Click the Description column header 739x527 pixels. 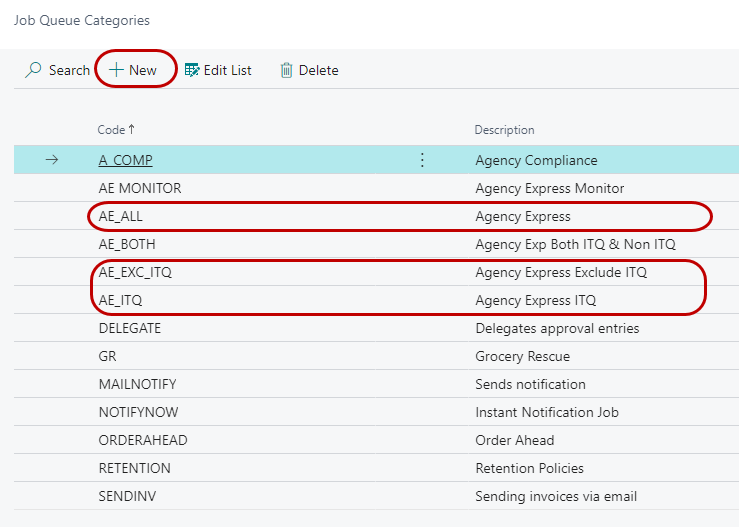[x=504, y=130]
